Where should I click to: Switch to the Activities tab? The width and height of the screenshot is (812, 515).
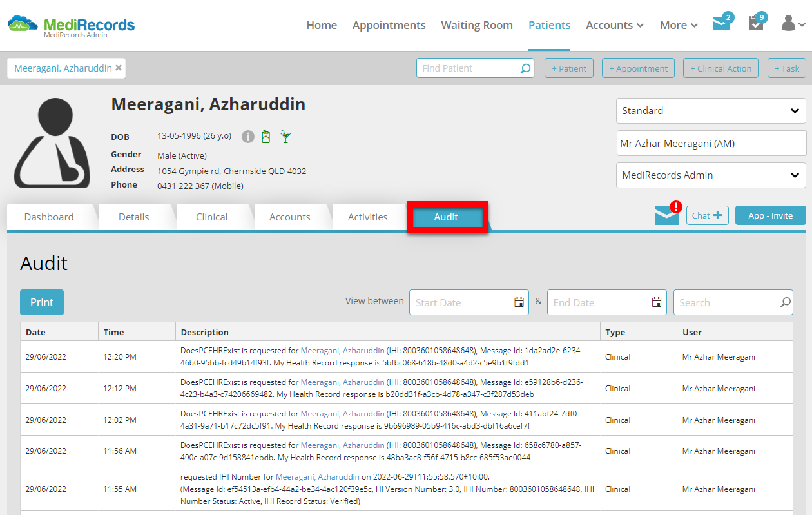coord(368,217)
